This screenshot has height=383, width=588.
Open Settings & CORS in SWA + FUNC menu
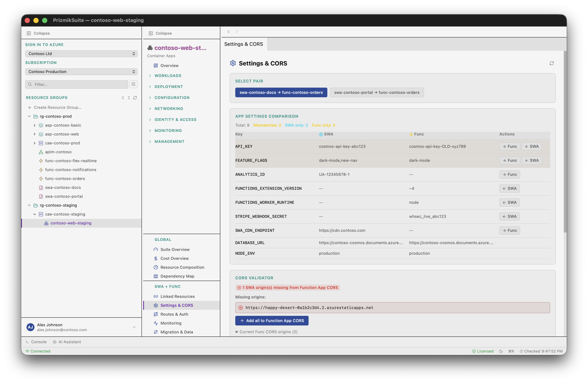point(182,305)
